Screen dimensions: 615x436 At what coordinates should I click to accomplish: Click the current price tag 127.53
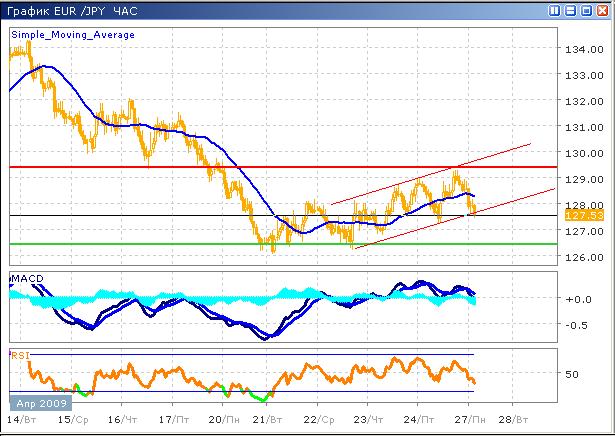tap(575, 215)
